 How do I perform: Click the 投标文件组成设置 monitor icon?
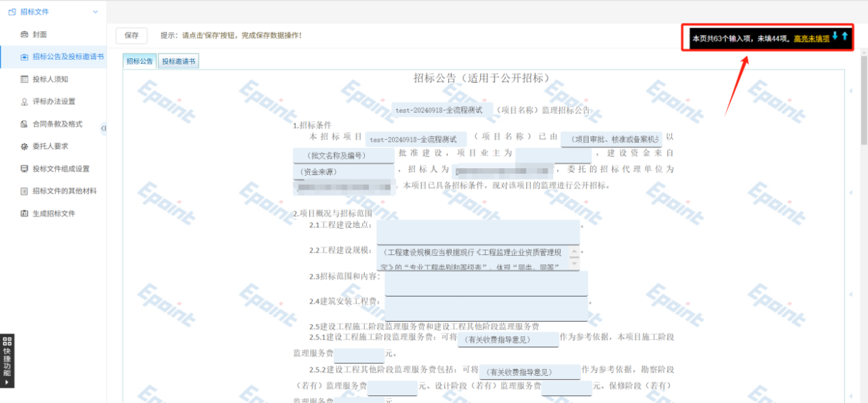click(x=24, y=169)
